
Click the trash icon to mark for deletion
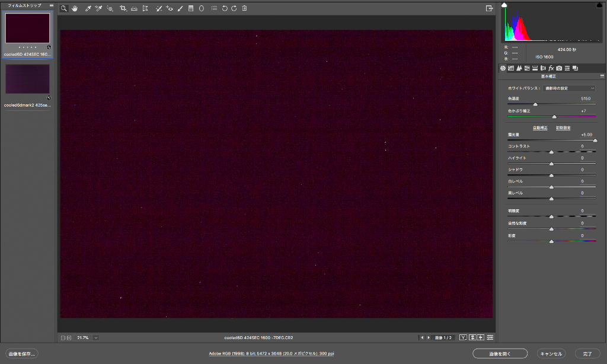click(x=245, y=8)
